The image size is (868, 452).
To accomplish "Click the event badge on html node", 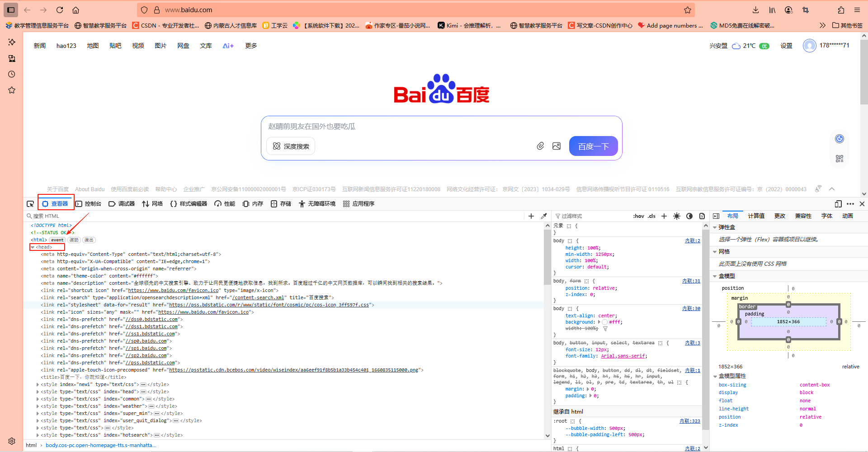I will click(57, 240).
